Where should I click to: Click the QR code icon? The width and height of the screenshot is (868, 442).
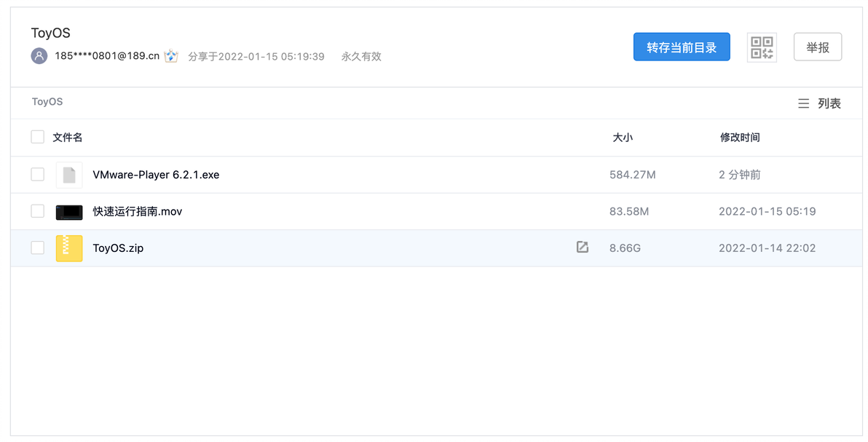(x=762, y=48)
